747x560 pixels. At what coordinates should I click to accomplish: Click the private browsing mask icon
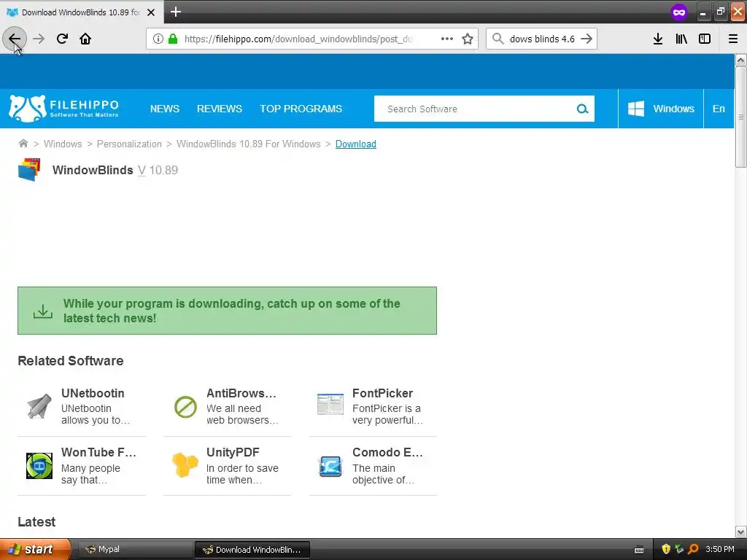[x=679, y=12]
